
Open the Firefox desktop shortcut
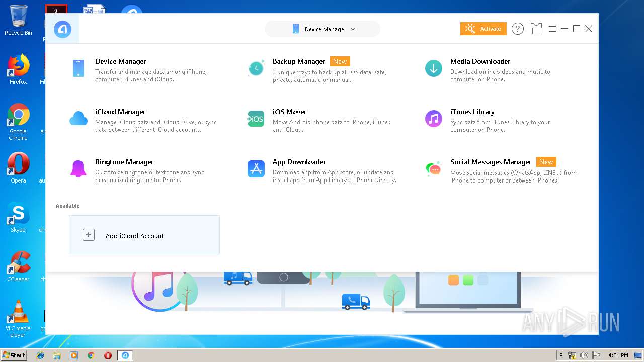point(18,69)
